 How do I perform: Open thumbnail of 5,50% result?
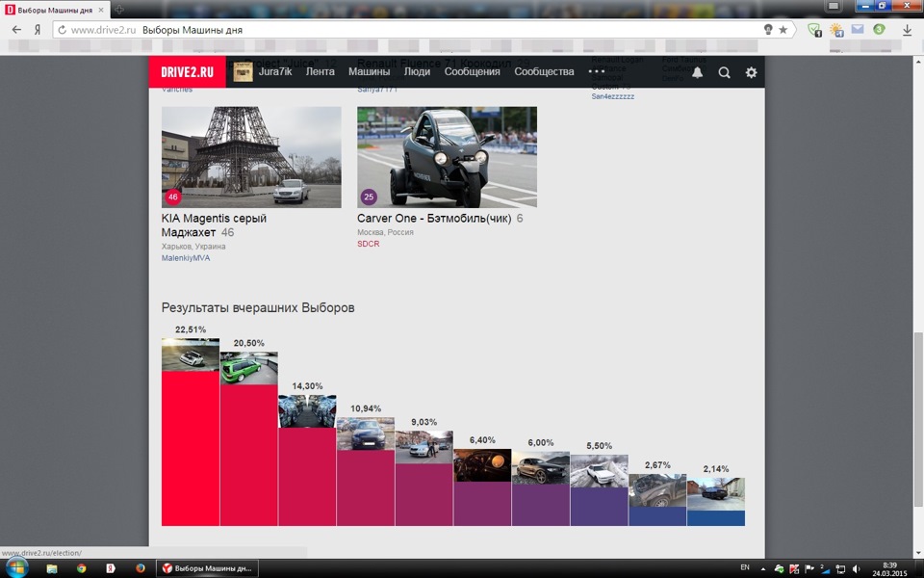coord(599,471)
